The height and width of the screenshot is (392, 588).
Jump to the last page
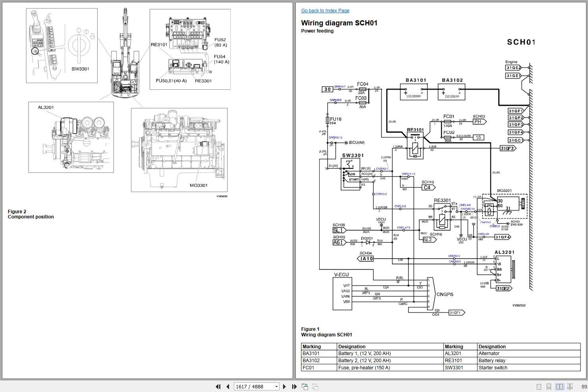coord(294,386)
